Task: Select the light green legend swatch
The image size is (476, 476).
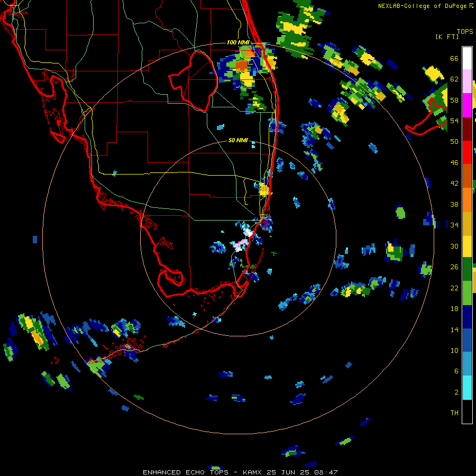Action: click(x=467, y=293)
